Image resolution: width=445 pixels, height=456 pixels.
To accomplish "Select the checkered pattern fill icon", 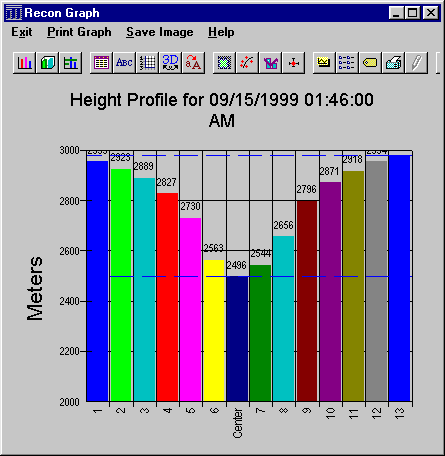I will pos(224,63).
